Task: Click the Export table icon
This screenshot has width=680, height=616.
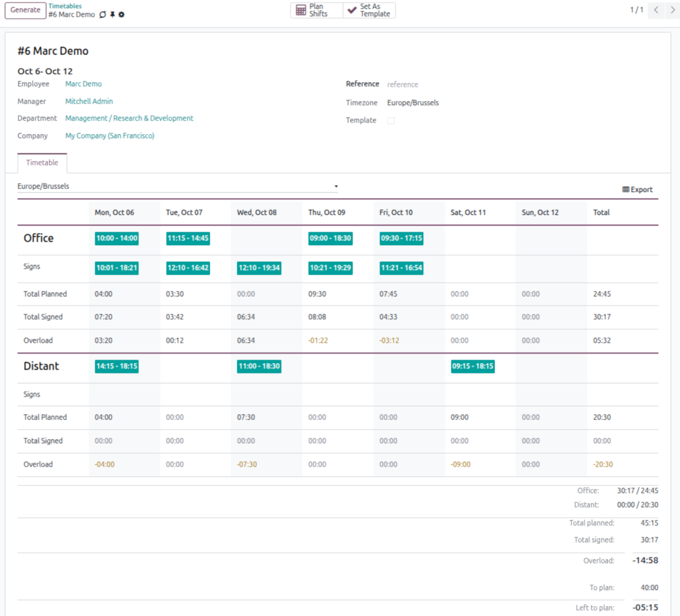Action: pyautogui.click(x=626, y=190)
